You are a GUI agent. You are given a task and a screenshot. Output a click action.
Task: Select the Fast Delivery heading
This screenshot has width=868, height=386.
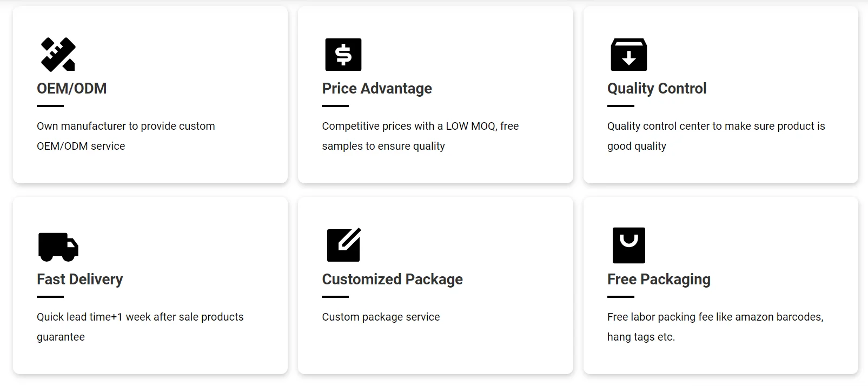(79, 279)
